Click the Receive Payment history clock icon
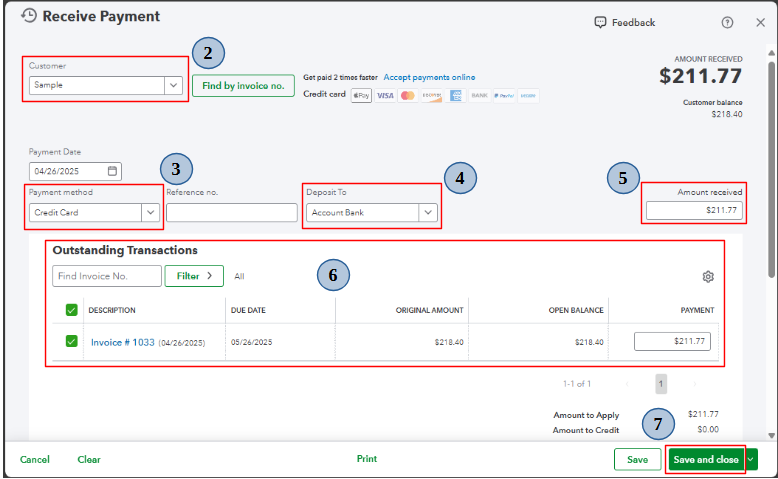 tap(29, 16)
